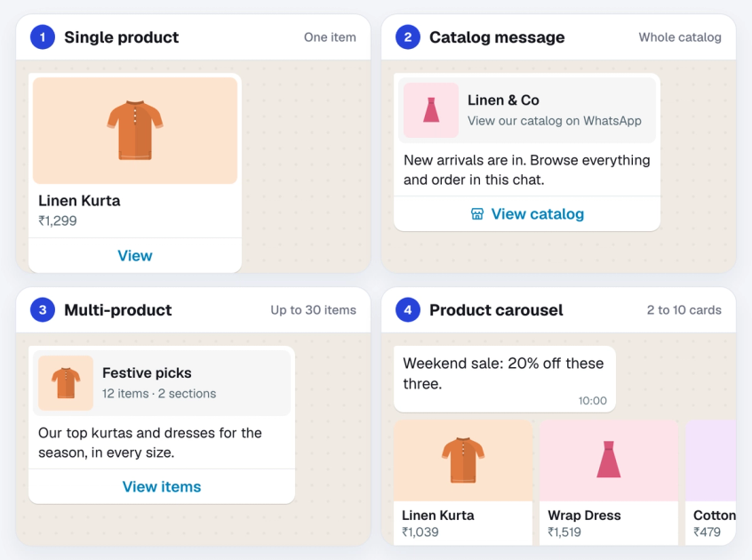The width and height of the screenshot is (752, 560).
Task: Select the Wrap Dress carousel card image
Action: click(609, 460)
